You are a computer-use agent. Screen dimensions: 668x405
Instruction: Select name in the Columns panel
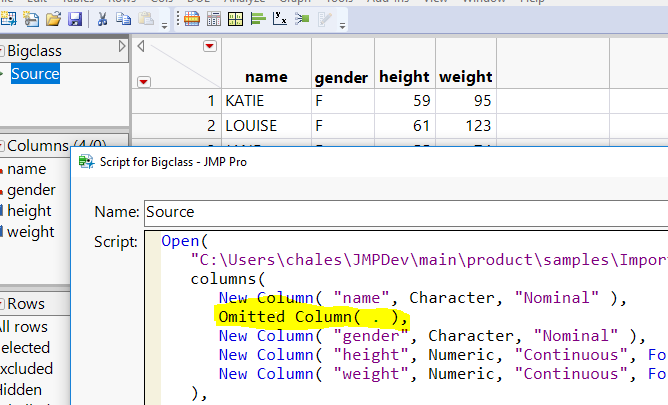click(x=26, y=169)
